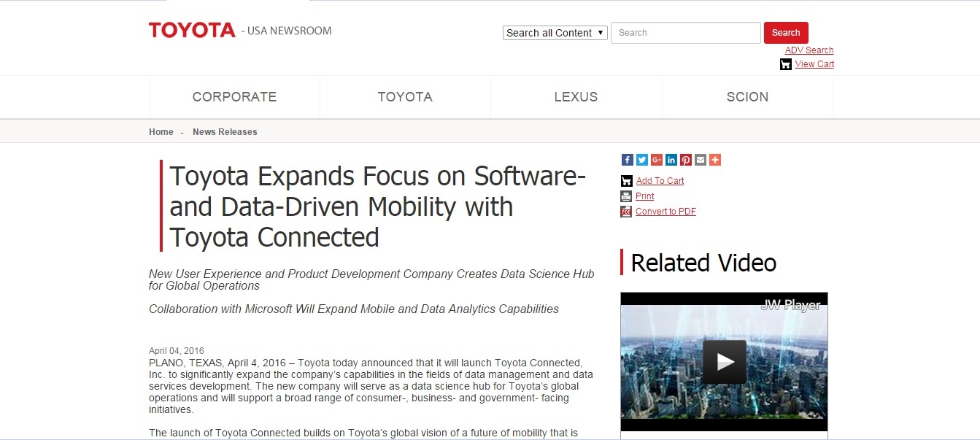
Task: Click the Google Plus share icon
Action: pos(656,160)
